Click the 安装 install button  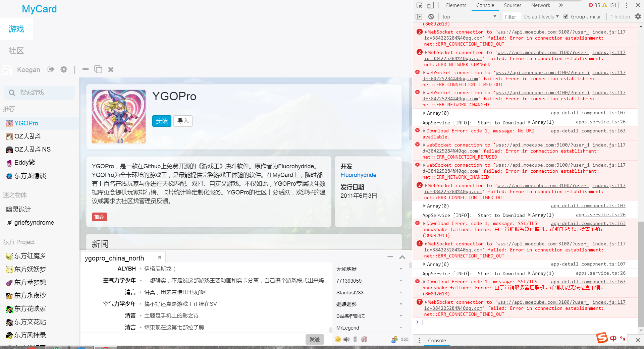coord(162,121)
